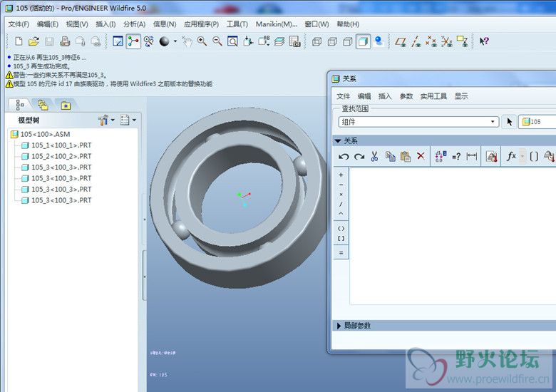
Task: Open the layers icon in the toolbar
Action: pyautogui.click(x=279, y=41)
